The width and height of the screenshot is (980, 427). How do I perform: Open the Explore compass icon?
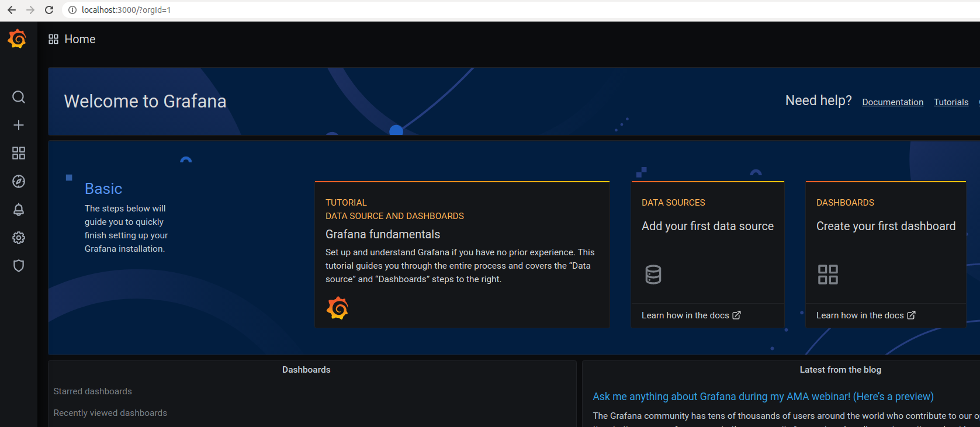pyautogui.click(x=19, y=181)
